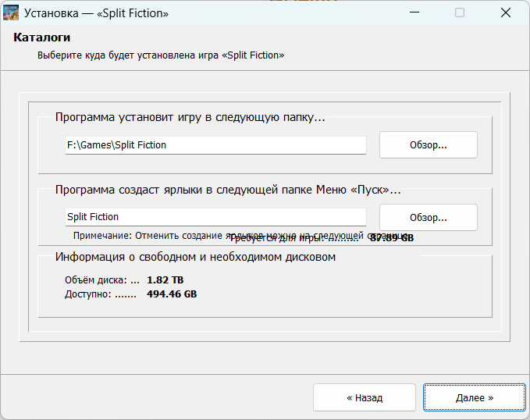Minimize the installer window
Screen dimensions: 530x420
pos(413,13)
